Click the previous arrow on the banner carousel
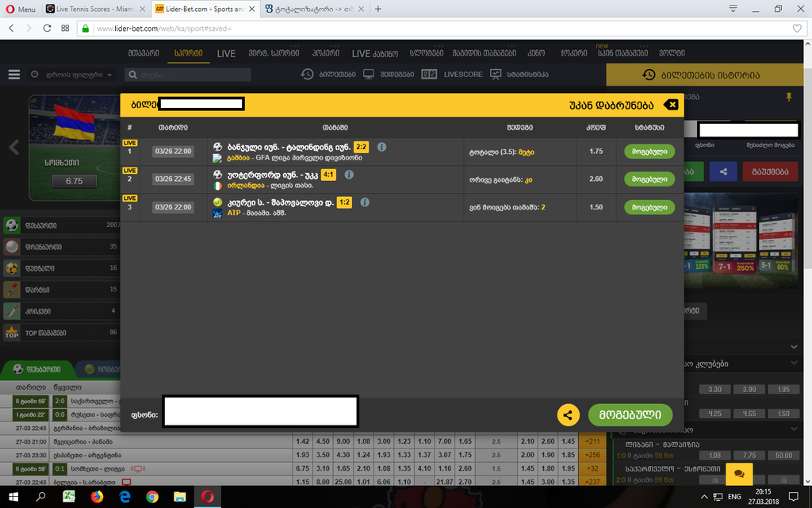Image resolution: width=812 pixels, height=508 pixels. [14, 147]
